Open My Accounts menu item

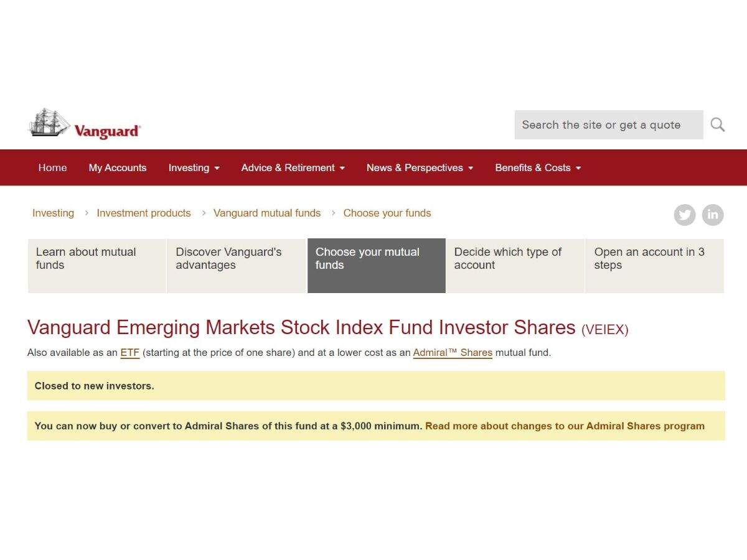(118, 167)
